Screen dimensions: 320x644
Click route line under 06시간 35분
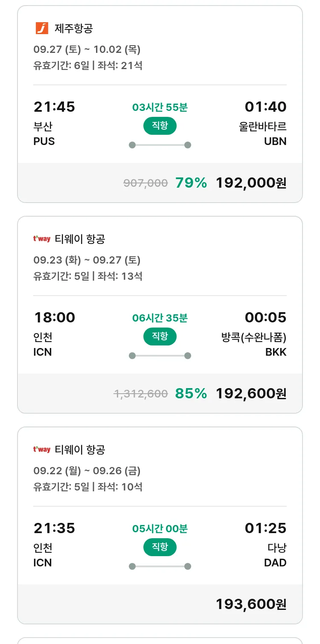(160, 356)
